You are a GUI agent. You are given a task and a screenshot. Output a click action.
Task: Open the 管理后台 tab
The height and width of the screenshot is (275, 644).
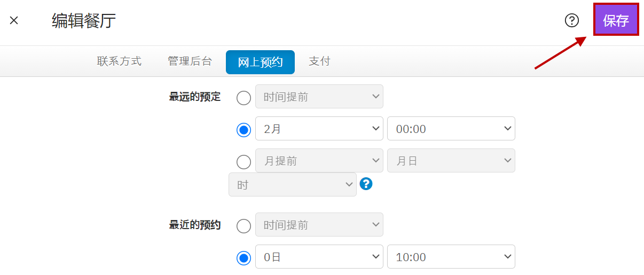[190, 61]
